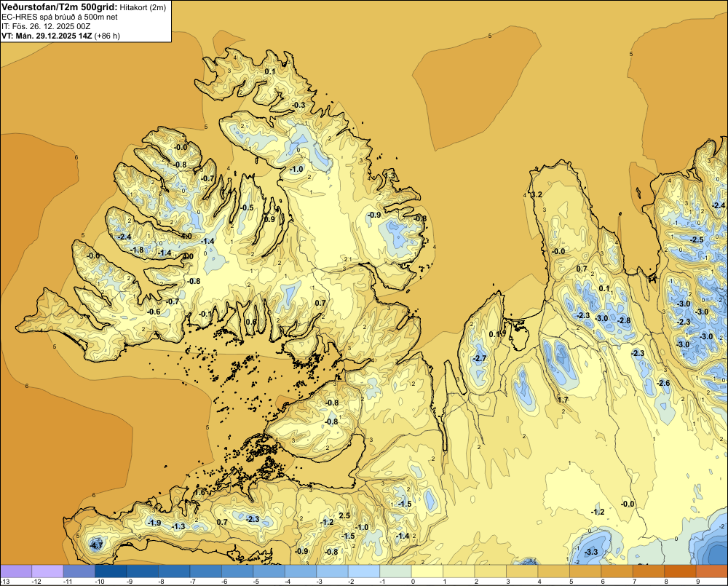Click the temperature value -0.3 on the map
The height and width of the screenshot is (586, 728).
pyautogui.click(x=299, y=106)
